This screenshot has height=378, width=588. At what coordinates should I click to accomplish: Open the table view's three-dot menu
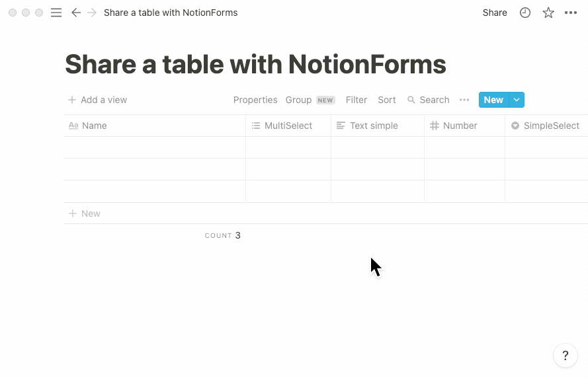pos(464,100)
